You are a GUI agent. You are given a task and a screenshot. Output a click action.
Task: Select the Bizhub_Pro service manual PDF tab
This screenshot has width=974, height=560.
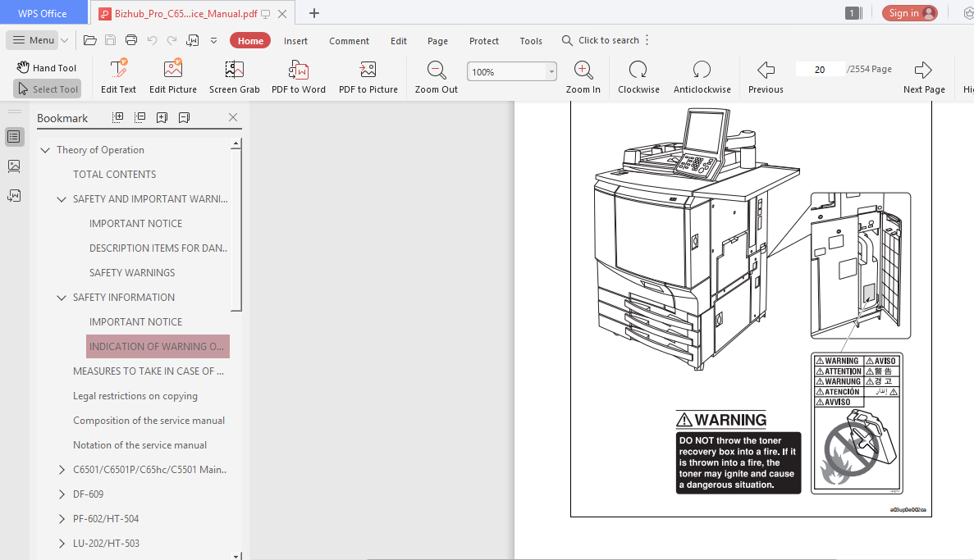185,14
